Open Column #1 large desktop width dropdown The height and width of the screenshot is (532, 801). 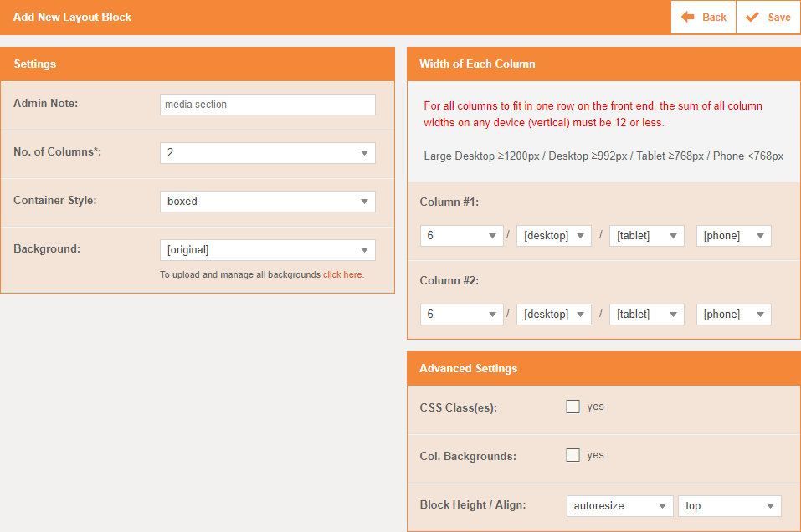[461, 236]
